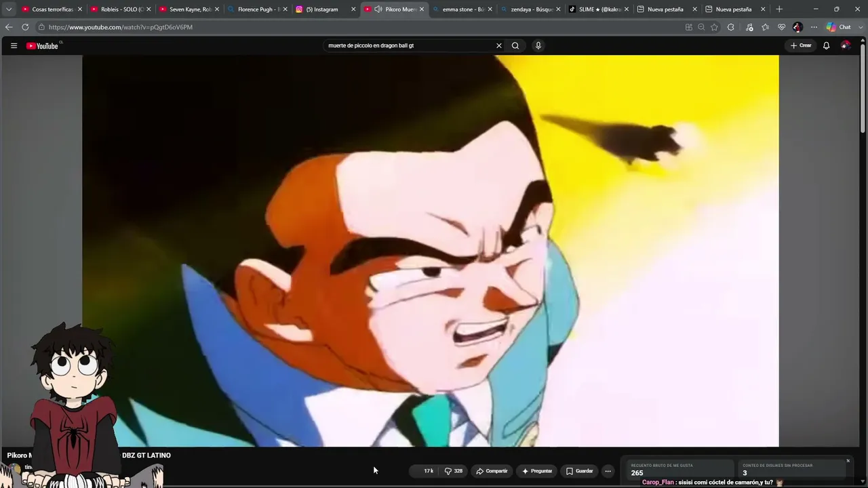The height and width of the screenshot is (488, 868).
Task: Dislike the video showing 328
Action: [x=454, y=471]
